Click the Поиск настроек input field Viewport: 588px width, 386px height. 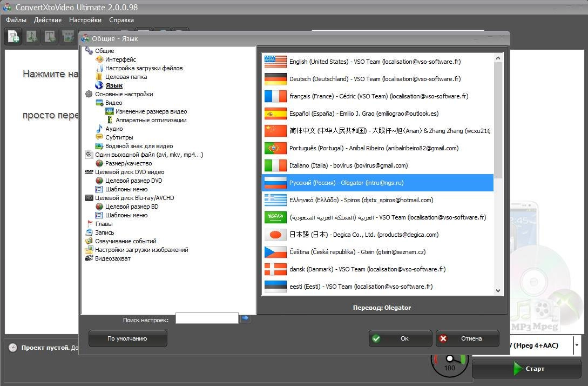tap(207, 318)
